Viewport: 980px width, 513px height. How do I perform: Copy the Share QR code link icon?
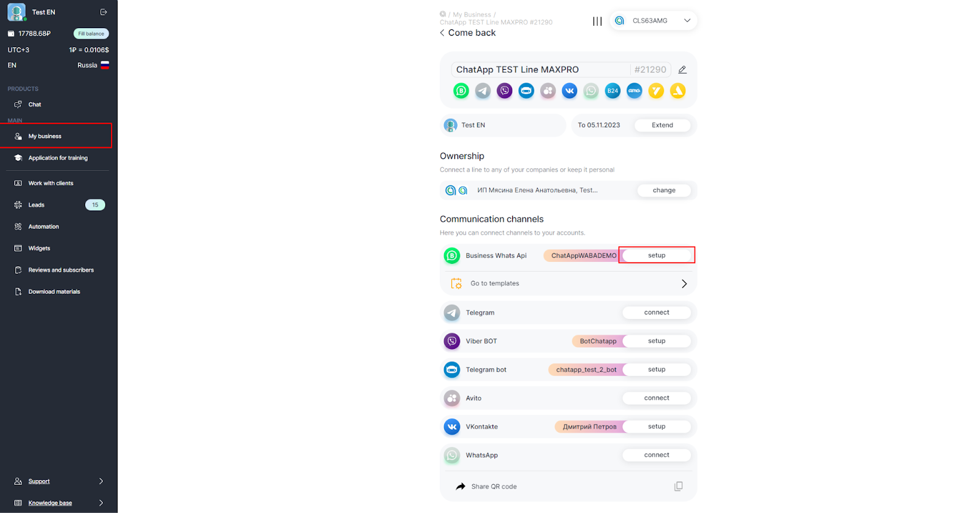point(679,486)
